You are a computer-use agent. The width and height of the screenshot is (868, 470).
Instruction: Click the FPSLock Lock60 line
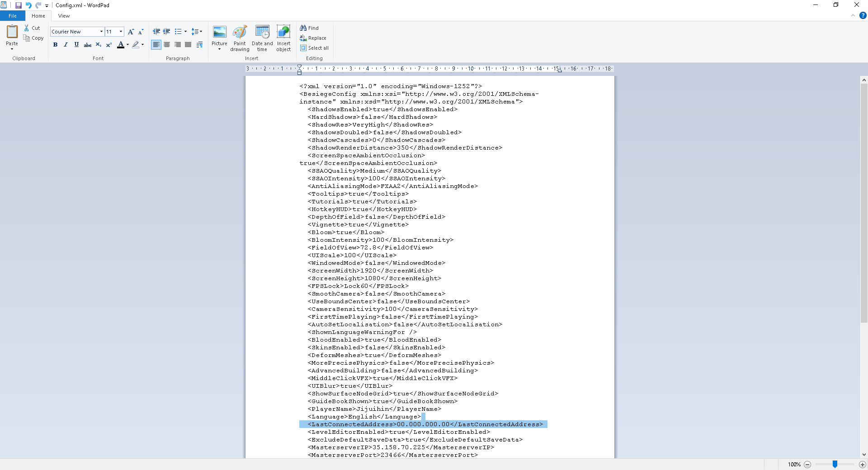(358, 286)
